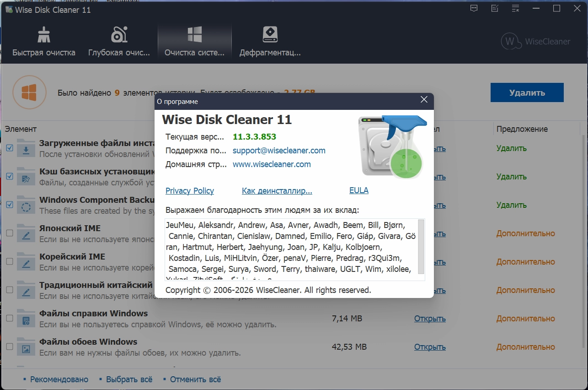The width and height of the screenshot is (588, 390).
Task: Open the feedback chat bubble icon
Action: pyautogui.click(x=474, y=8)
